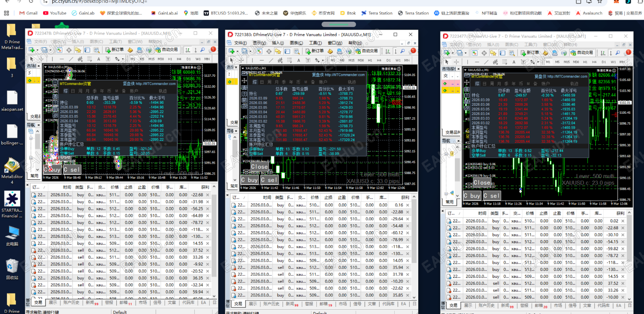Expand profiles dropdown arrow in 7223478 window
644x314 pixels.
click(x=50, y=50)
